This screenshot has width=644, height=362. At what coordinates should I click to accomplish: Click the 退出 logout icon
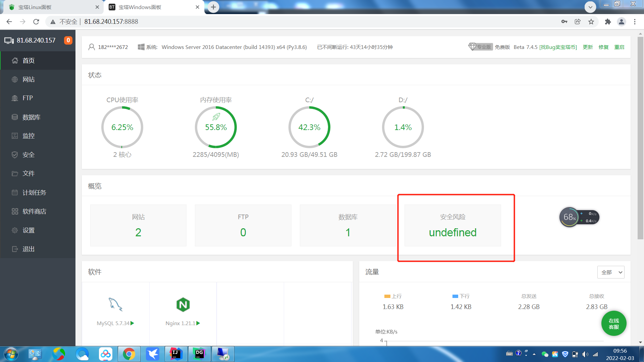[x=15, y=249]
